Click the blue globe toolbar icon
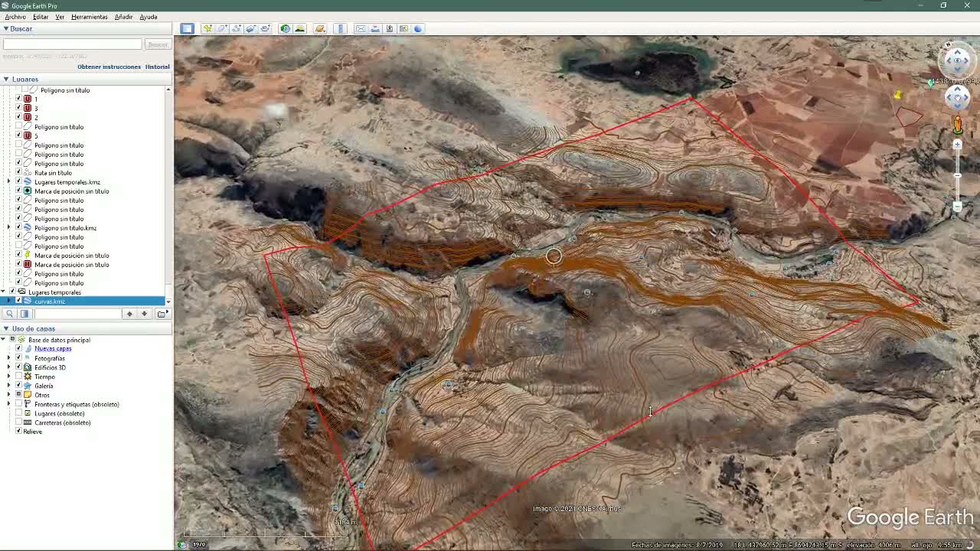The height and width of the screenshot is (551, 980). coord(418,28)
